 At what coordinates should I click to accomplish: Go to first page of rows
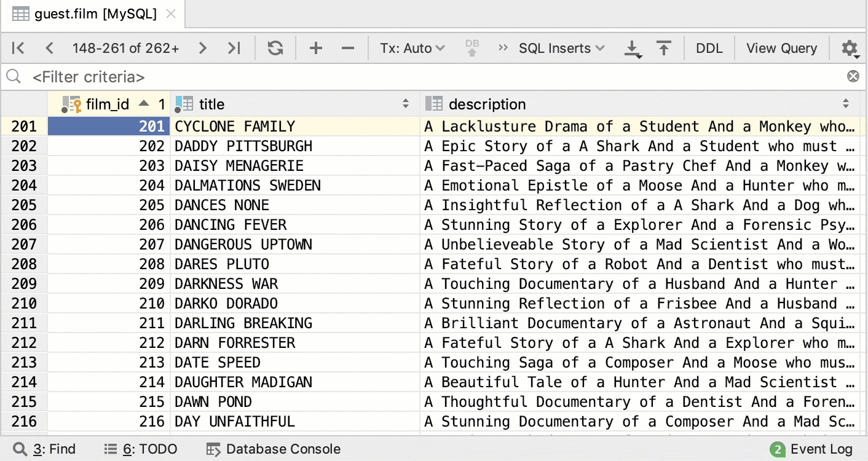(x=18, y=48)
